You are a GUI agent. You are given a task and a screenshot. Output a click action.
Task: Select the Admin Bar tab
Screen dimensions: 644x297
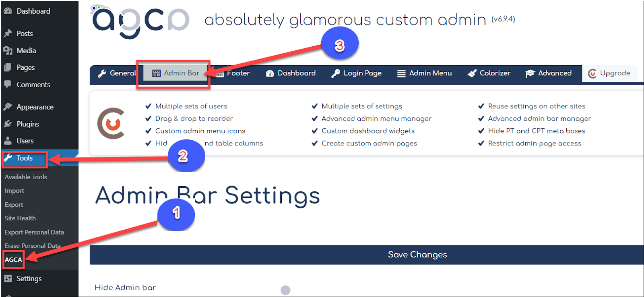(x=176, y=73)
